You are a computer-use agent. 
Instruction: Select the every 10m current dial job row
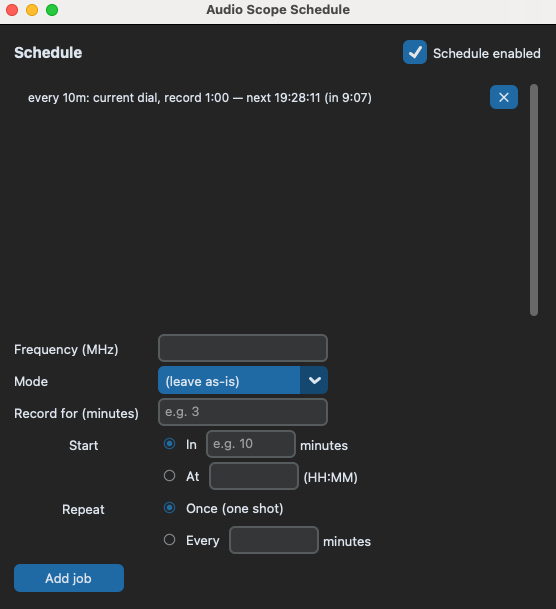click(x=200, y=97)
